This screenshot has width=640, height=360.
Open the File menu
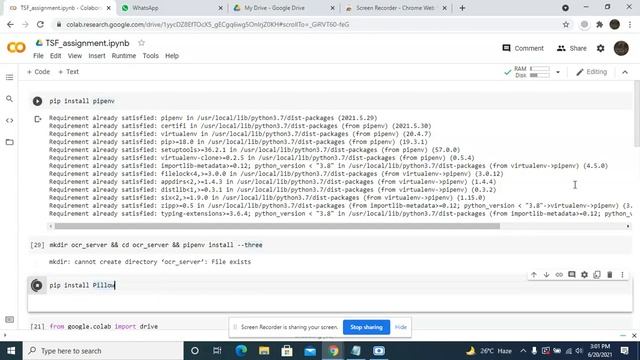click(38, 56)
